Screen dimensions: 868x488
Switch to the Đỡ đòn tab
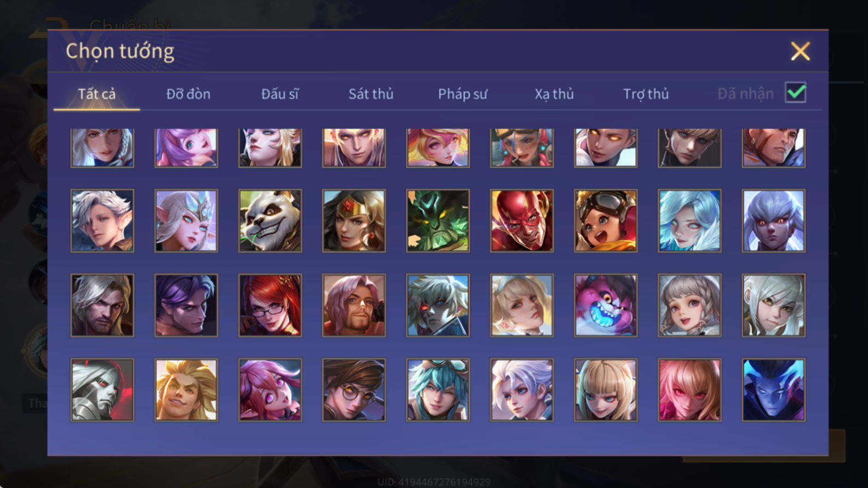click(x=188, y=94)
